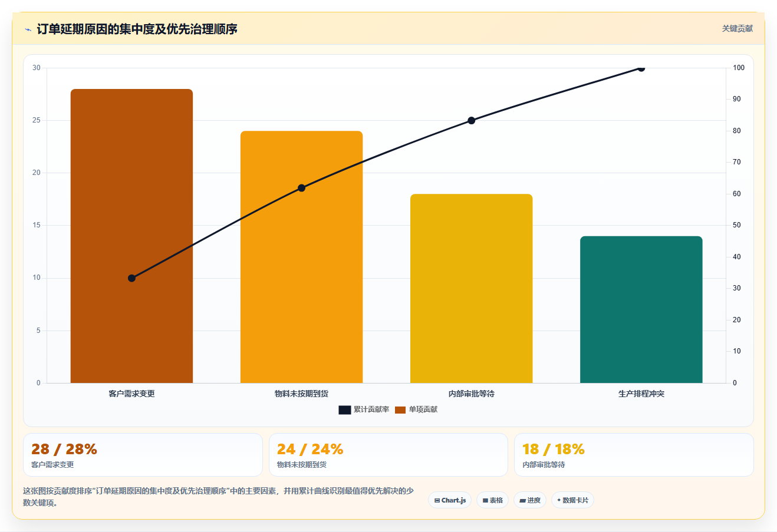The image size is (777, 532).
Task: Click the description paragraph starting 这张图按贡献度排序
Action: 218,497
